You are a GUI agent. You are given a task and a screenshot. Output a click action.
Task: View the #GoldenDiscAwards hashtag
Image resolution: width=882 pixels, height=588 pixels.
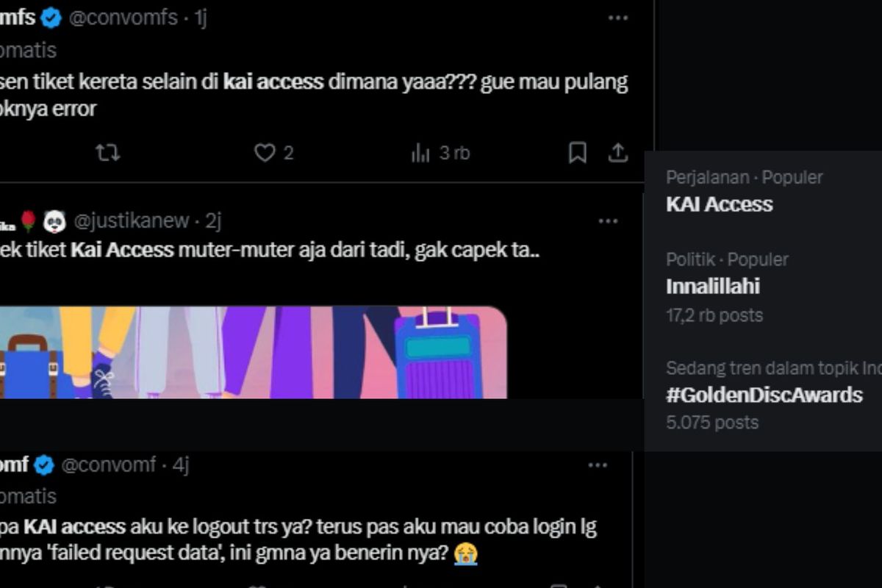(764, 395)
